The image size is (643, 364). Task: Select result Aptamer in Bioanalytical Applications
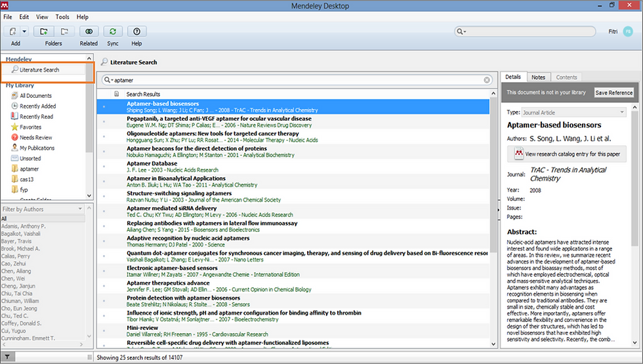tap(293, 182)
